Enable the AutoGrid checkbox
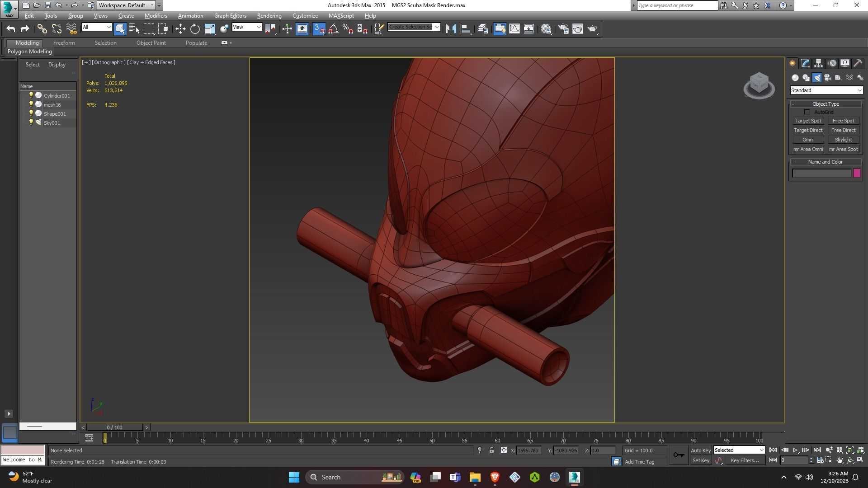 (x=807, y=112)
